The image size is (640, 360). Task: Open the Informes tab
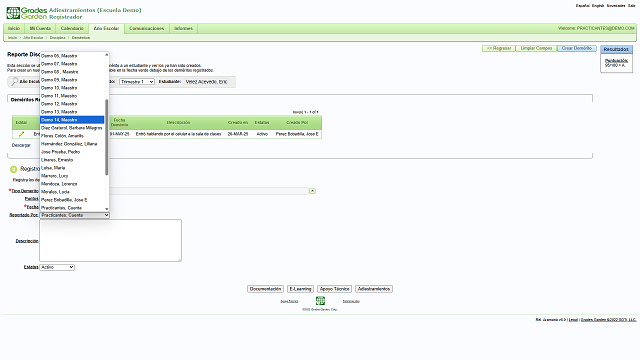183,28
